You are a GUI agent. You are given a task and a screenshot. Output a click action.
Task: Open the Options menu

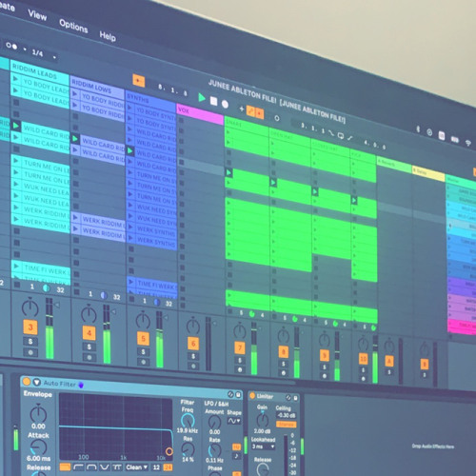(x=73, y=26)
